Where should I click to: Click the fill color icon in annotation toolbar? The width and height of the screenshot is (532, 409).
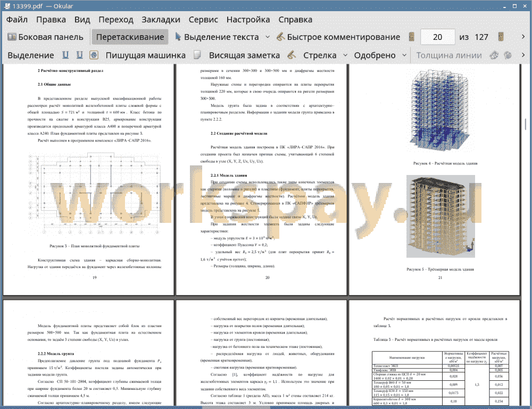click(x=508, y=55)
